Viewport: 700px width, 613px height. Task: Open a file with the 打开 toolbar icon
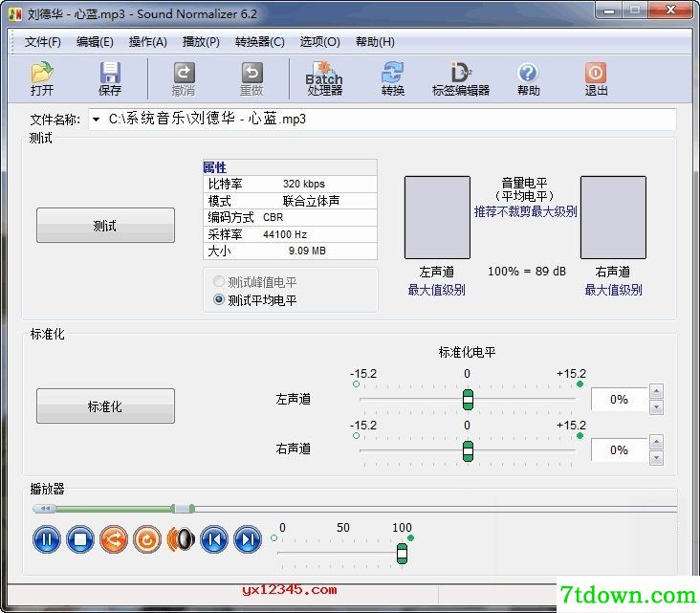click(42, 78)
